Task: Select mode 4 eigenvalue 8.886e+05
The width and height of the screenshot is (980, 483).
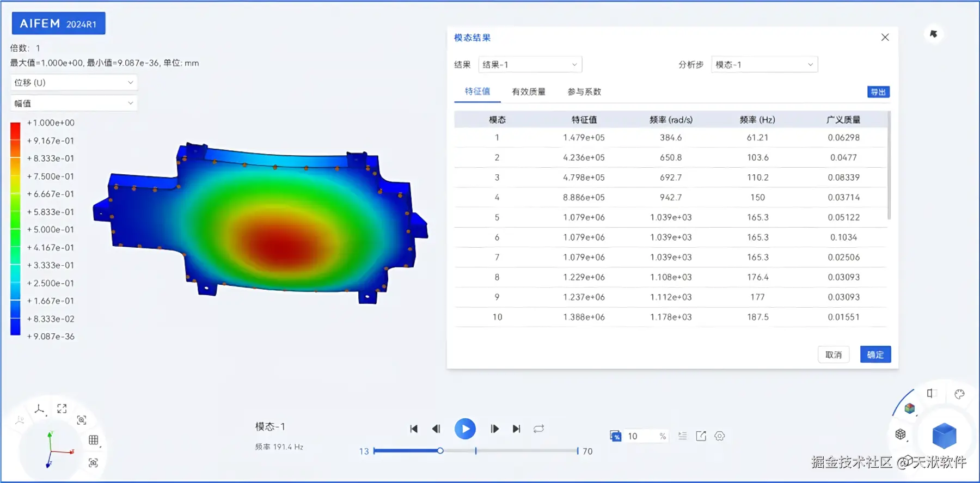Action: [x=584, y=198]
